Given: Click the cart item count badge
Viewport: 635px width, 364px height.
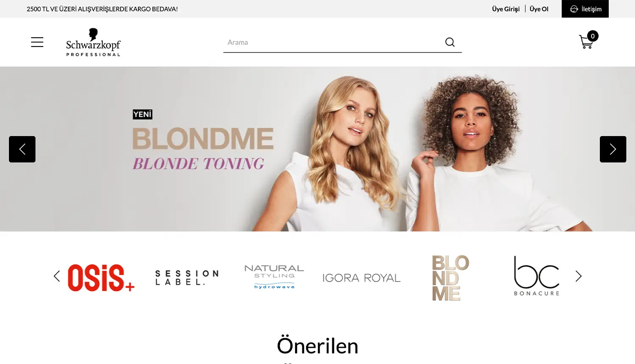Looking at the screenshot, I should click(593, 36).
